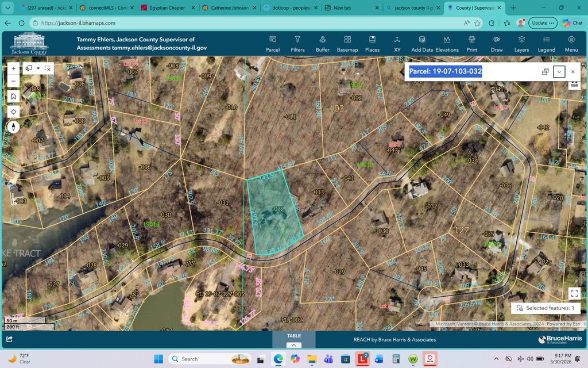Expand the parcel popup with chevron
This screenshot has height=368, width=588.
[559, 72]
